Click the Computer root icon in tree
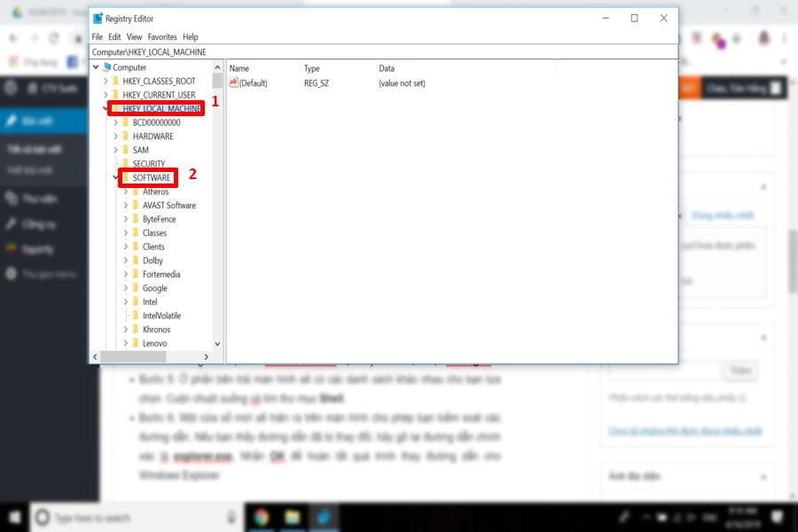Screen dimensions: 798x532 coord(106,67)
